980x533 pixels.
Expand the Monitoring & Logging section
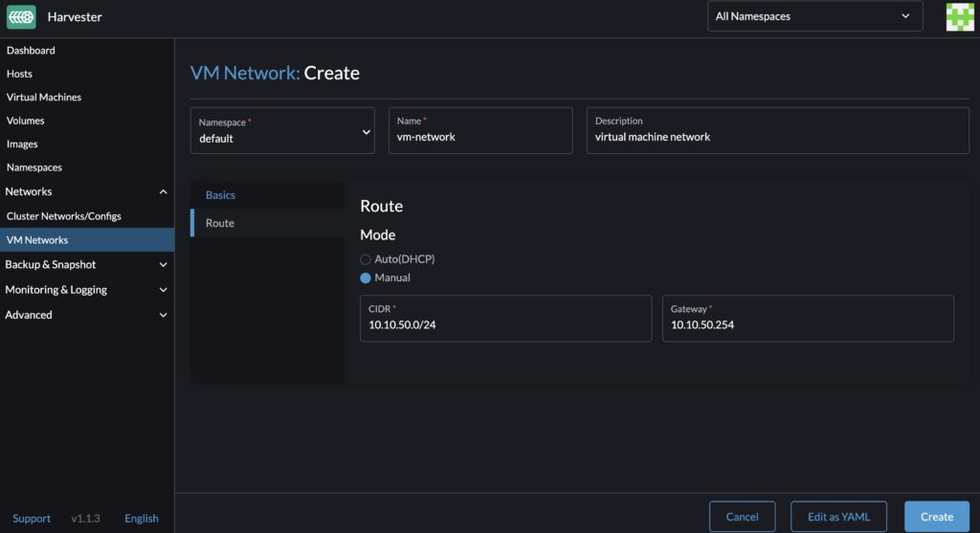[163, 290]
